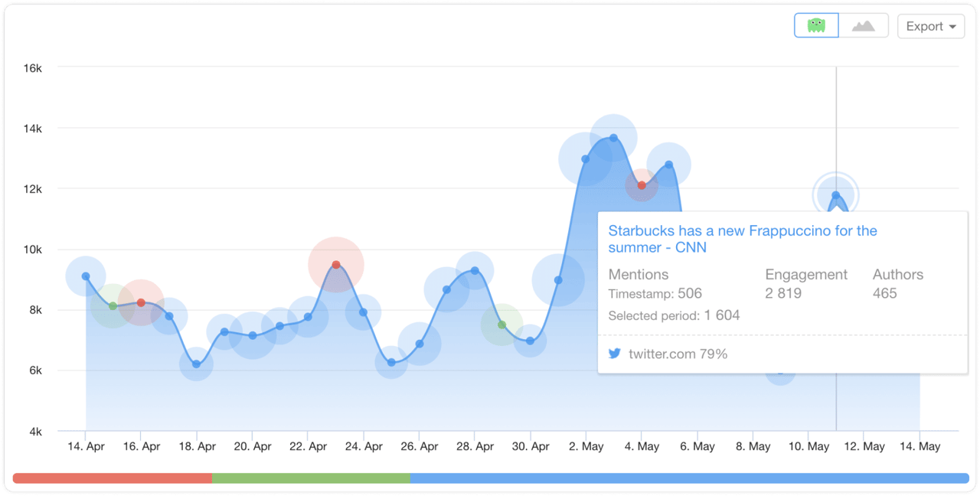Select the red data point on 4 May
The image size is (980, 496).
pos(642,185)
